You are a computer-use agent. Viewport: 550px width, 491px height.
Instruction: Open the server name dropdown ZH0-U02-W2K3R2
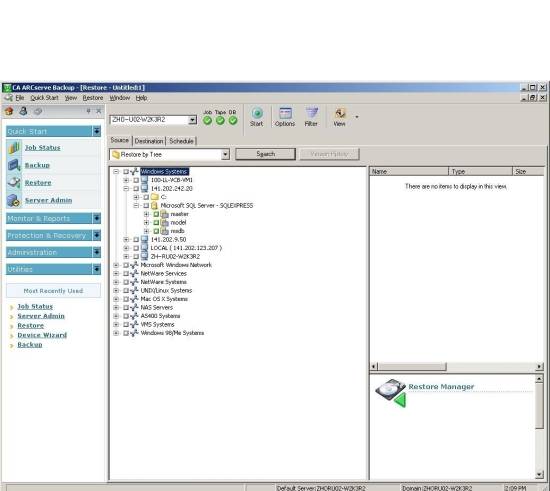click(192, 120)
